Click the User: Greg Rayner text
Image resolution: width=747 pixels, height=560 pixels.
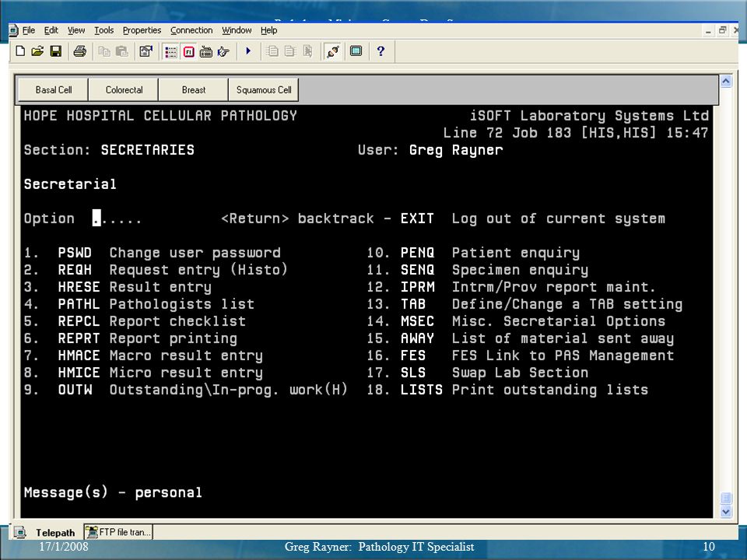coord(430,150)
